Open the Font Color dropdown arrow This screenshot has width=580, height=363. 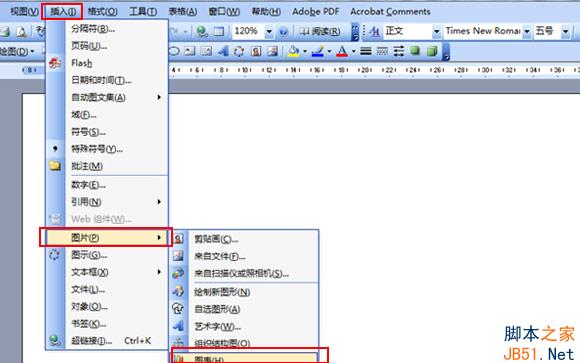[x=353, y=51]
